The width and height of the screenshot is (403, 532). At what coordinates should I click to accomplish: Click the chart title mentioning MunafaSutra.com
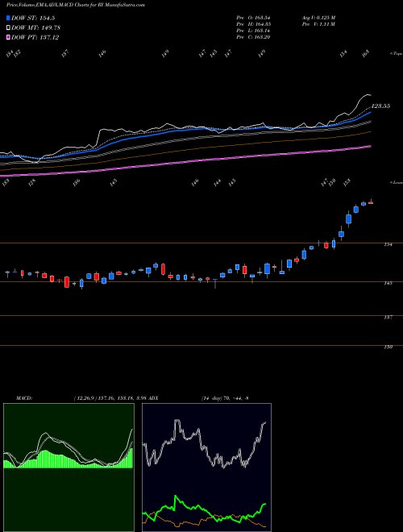(x=76, y=5)
